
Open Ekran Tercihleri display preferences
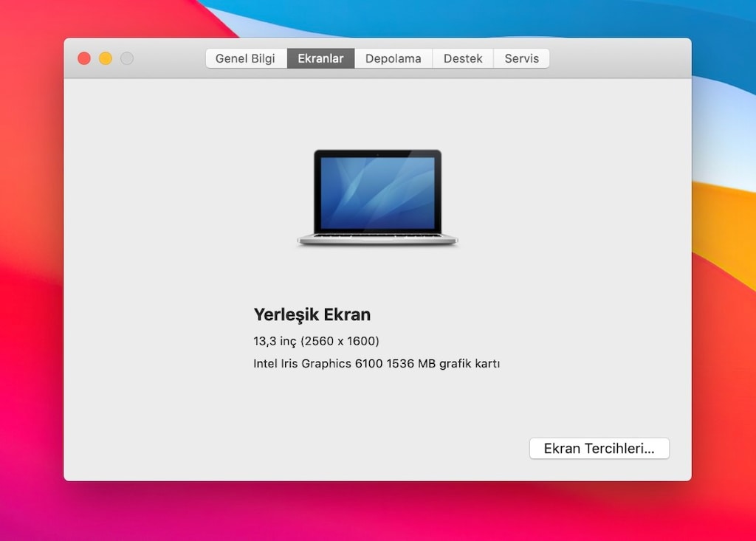pyautogui.click(x=599, y=449)
